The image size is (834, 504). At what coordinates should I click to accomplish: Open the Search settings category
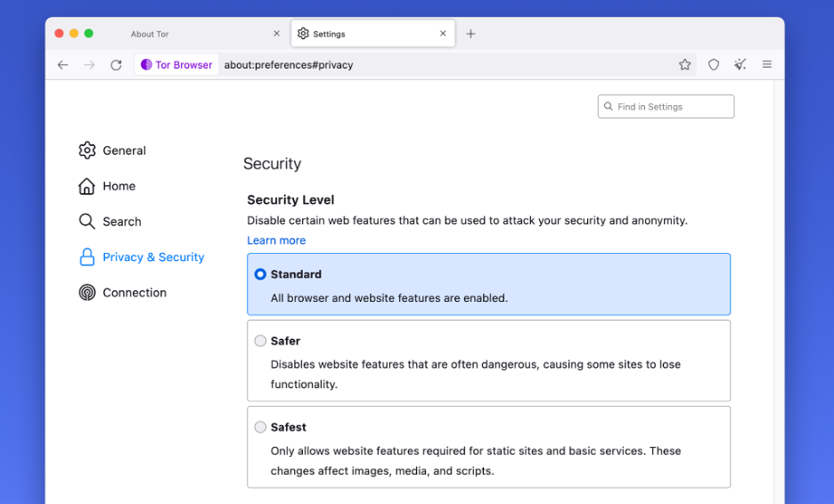click(110, 221)
